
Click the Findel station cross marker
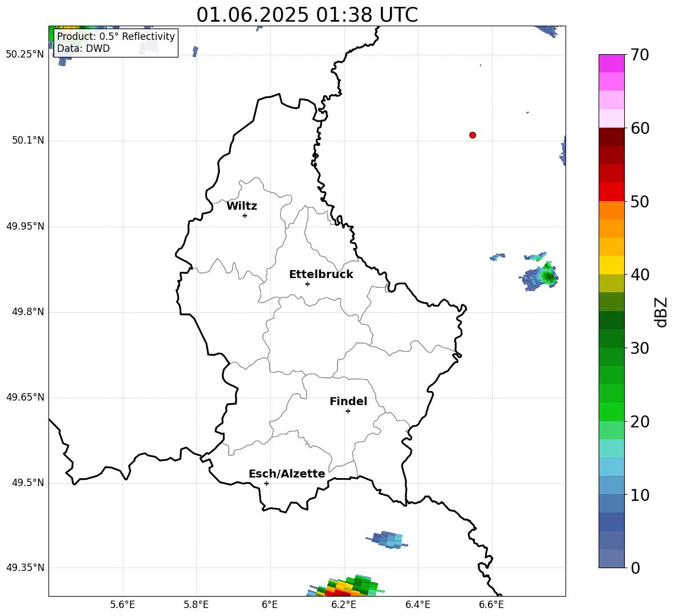348,411
